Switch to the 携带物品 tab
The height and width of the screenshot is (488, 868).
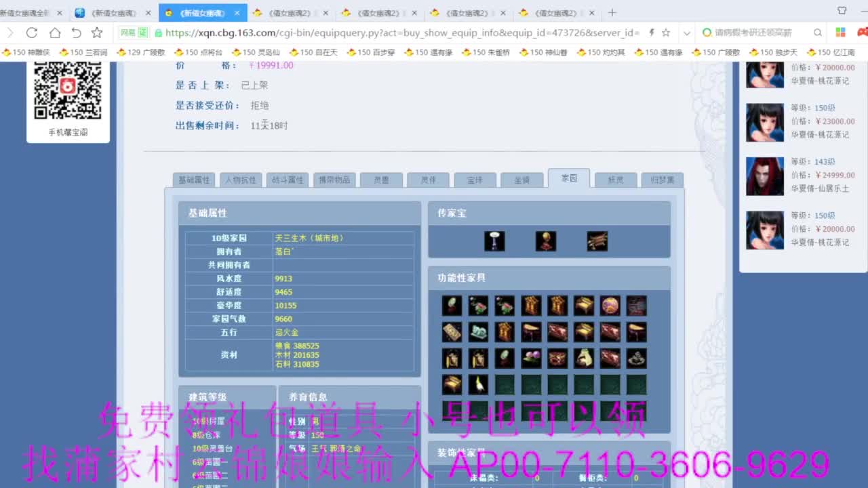pos(334,180)
